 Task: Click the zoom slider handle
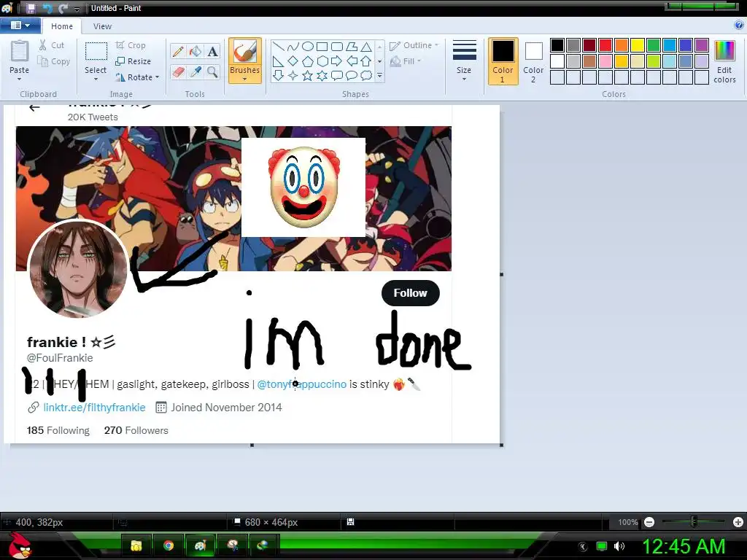click(x=694, y=522)
